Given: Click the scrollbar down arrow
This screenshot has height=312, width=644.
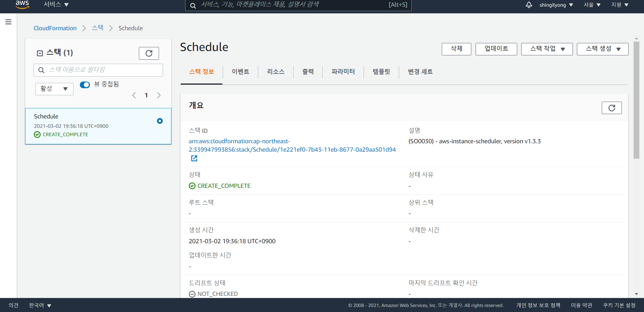Looking at the screenshot, I should click(x=636, y=294).
